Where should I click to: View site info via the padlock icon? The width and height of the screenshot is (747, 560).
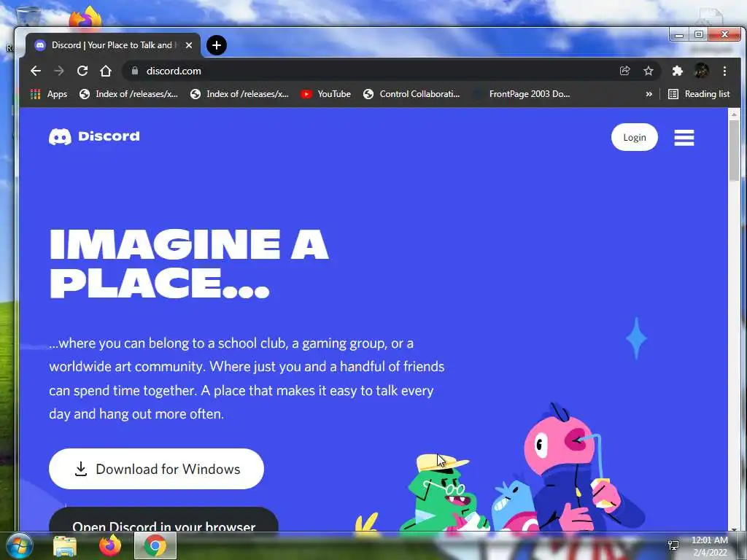point(135,71)
